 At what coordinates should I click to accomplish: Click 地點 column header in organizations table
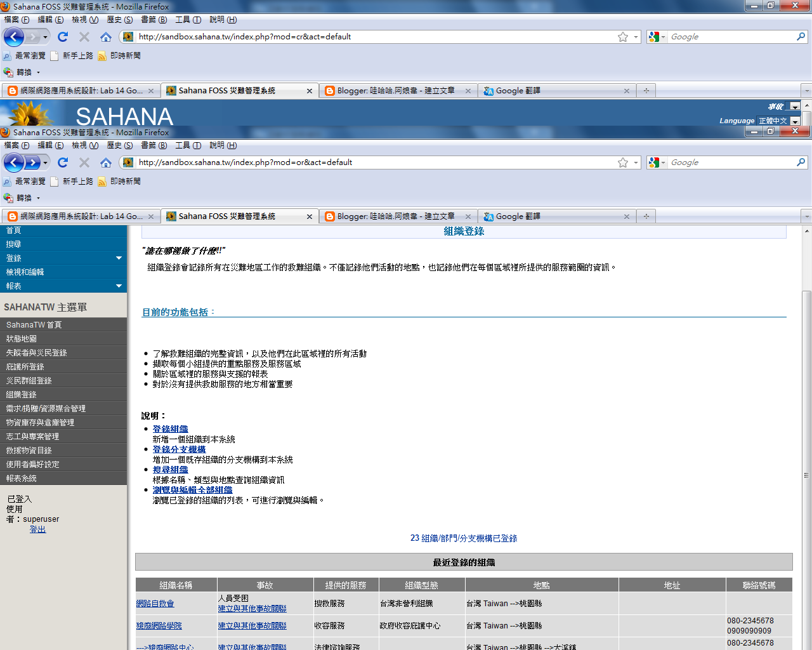[x=542, y=585]
